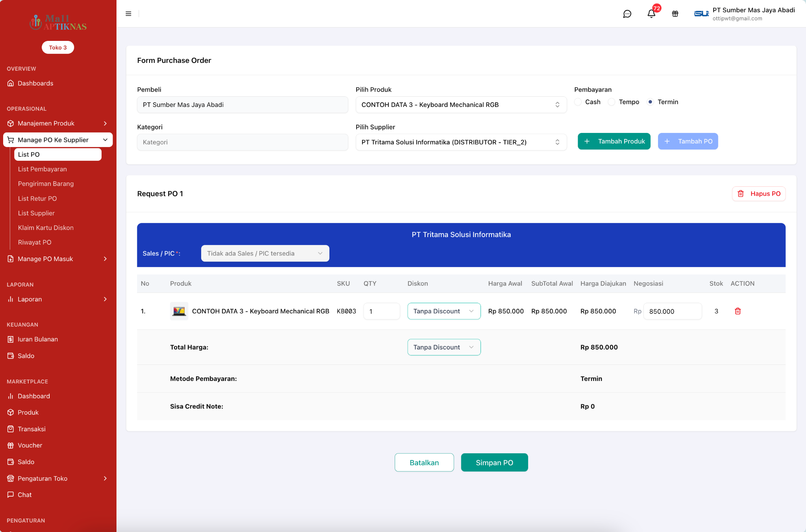Open Dashboards in Overview section
Viewport: 806px width, 532px height.
(58, 83)
